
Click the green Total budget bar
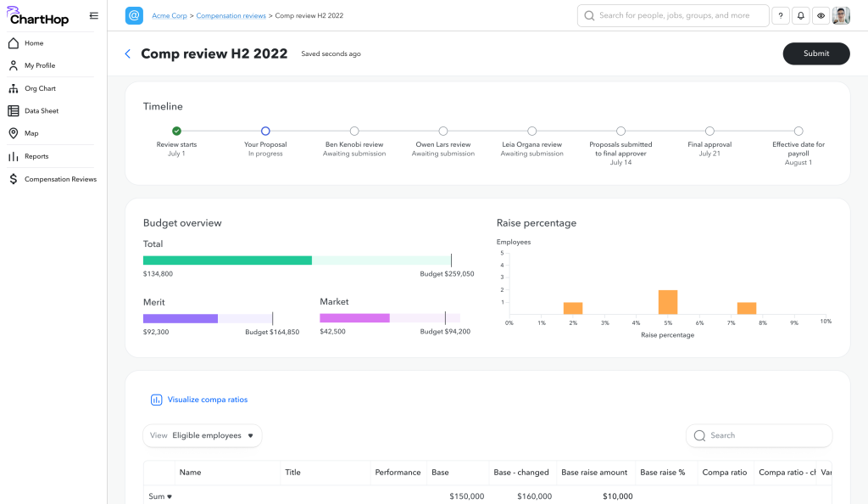(227, 260)
